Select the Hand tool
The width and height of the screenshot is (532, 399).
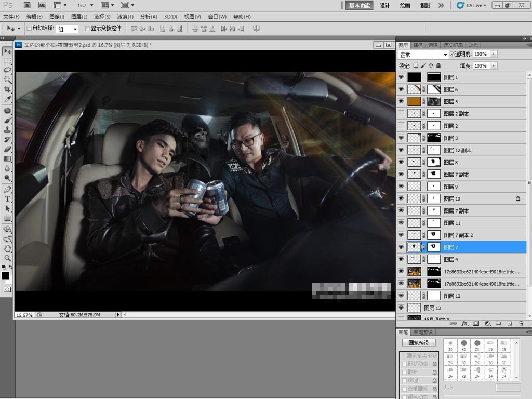click(7, 249)
